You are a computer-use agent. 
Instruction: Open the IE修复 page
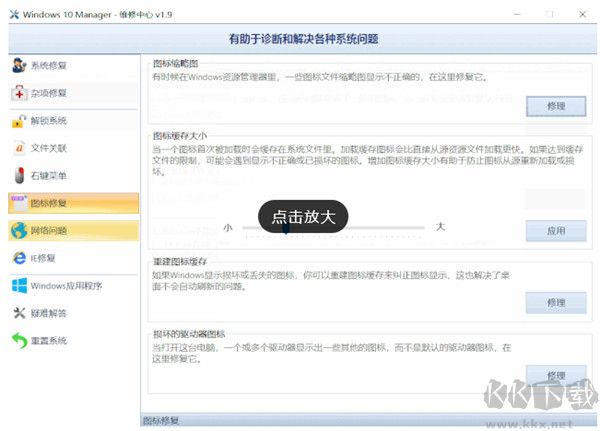[x=73, y=258]
